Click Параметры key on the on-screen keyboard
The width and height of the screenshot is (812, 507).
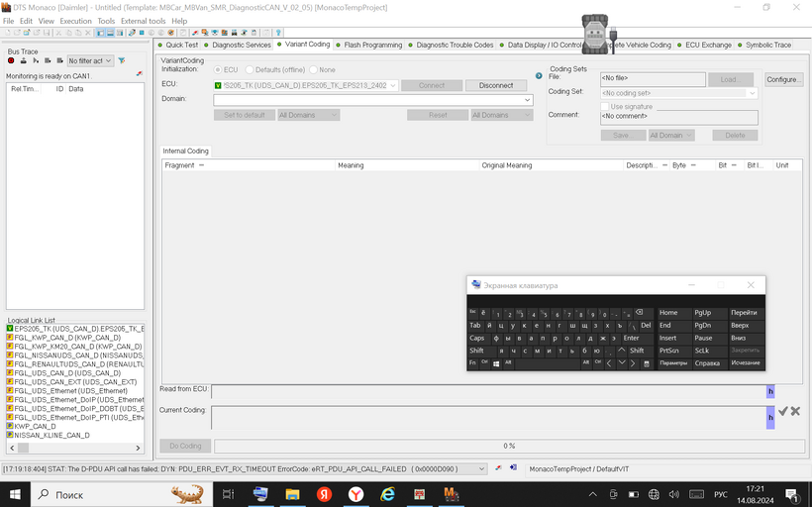click(x=673, y=363)
